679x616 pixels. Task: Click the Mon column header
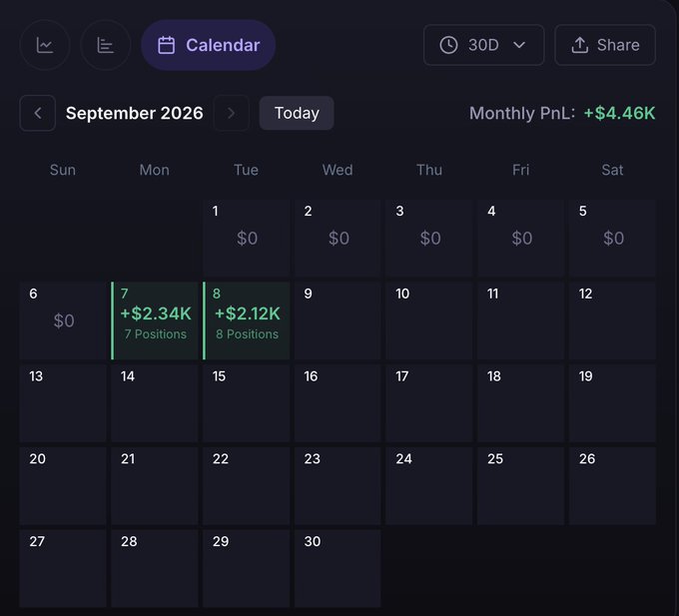(155, 170)
